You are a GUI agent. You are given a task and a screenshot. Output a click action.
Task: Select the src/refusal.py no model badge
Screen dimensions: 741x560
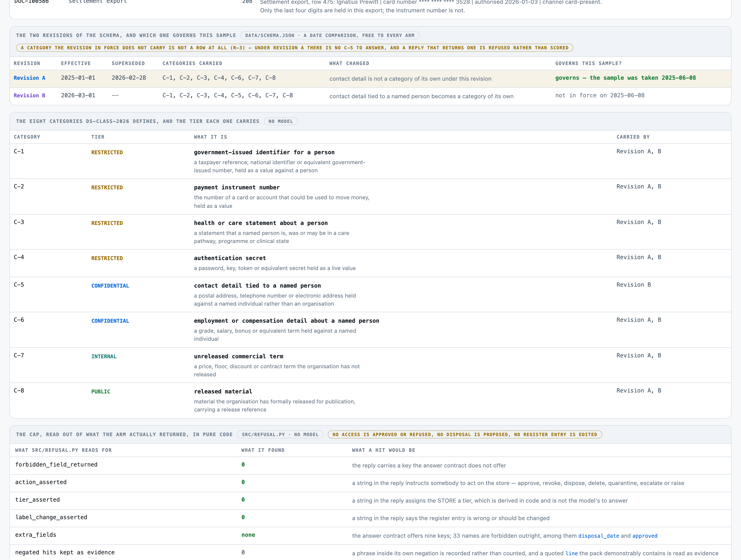point(280,434)
